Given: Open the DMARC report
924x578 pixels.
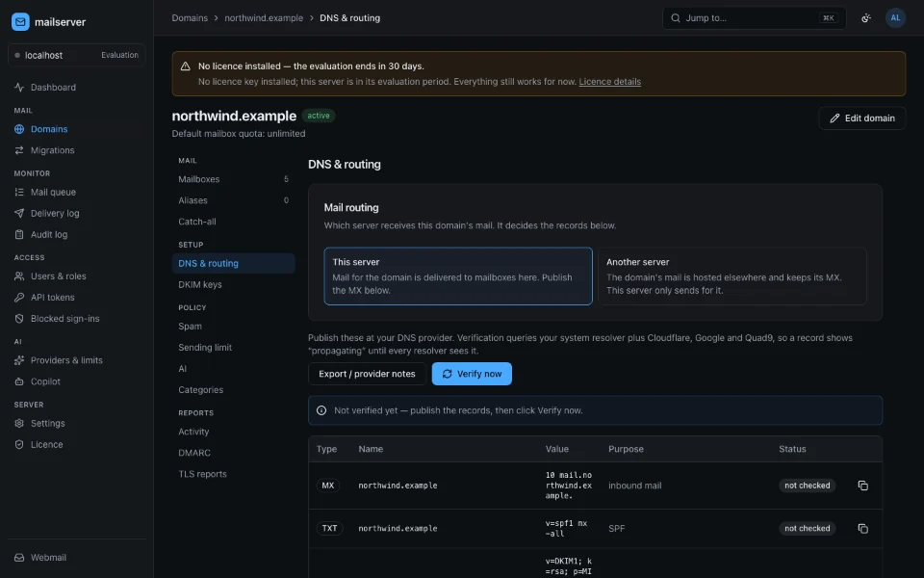Looking at the screenshot, I should (233, 454).
